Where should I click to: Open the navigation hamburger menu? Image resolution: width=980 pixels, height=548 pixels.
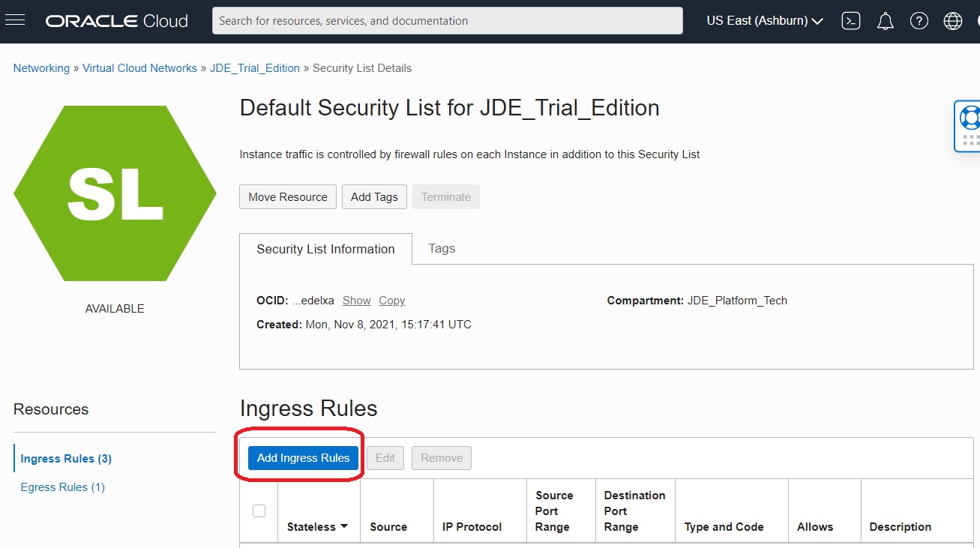(16, 19)
